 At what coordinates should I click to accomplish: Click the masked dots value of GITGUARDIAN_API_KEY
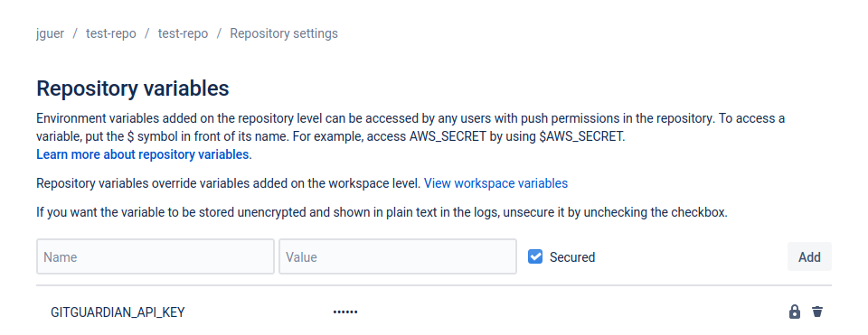[345, 312]
